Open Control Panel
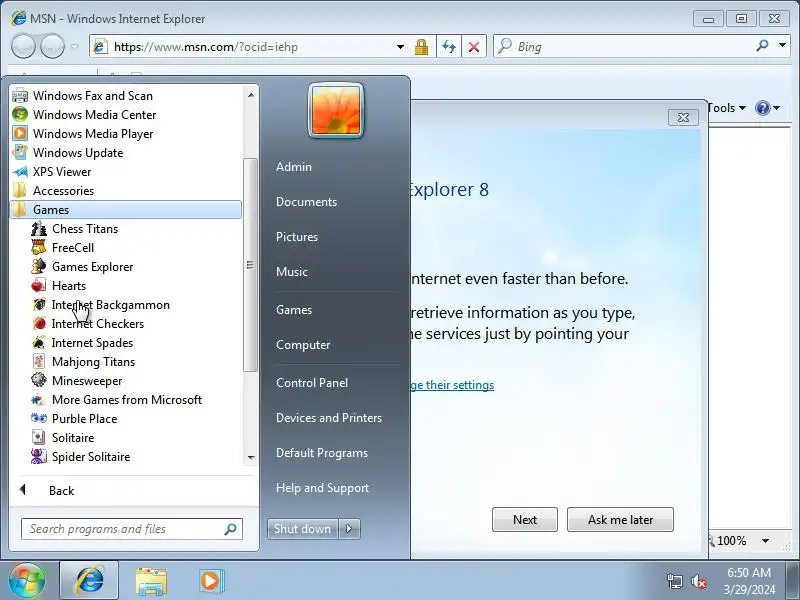 point(312,383)
